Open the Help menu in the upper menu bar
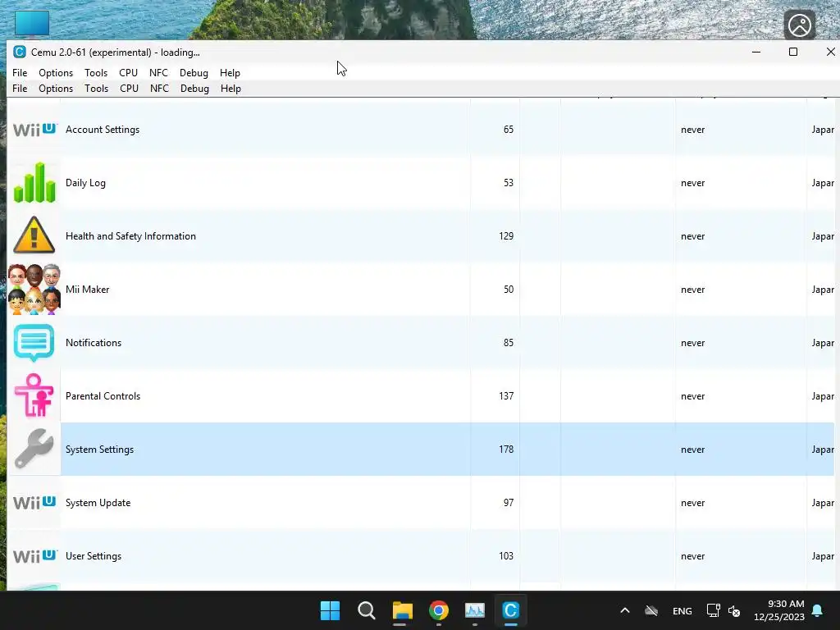Viewport: 840px width, 630px height. tap(230, 73)
